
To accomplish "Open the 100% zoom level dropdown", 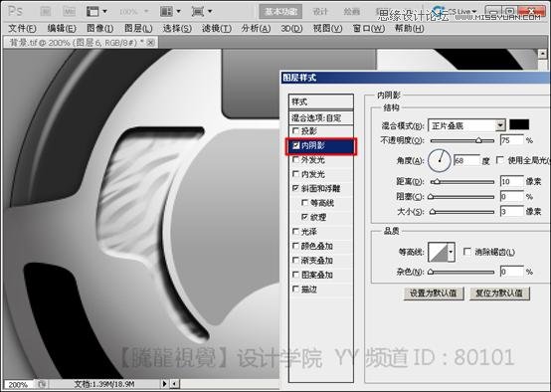I will pyautogui.click(x=134, y=12).
